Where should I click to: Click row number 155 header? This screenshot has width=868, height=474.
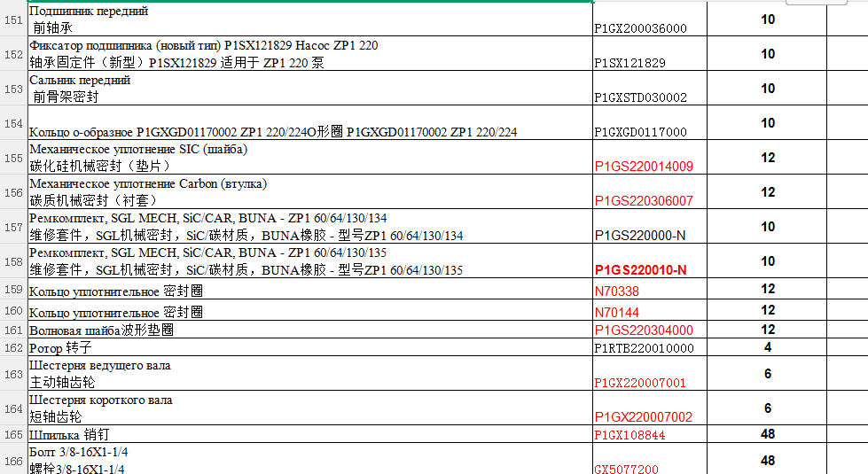(x=13, y=158)
